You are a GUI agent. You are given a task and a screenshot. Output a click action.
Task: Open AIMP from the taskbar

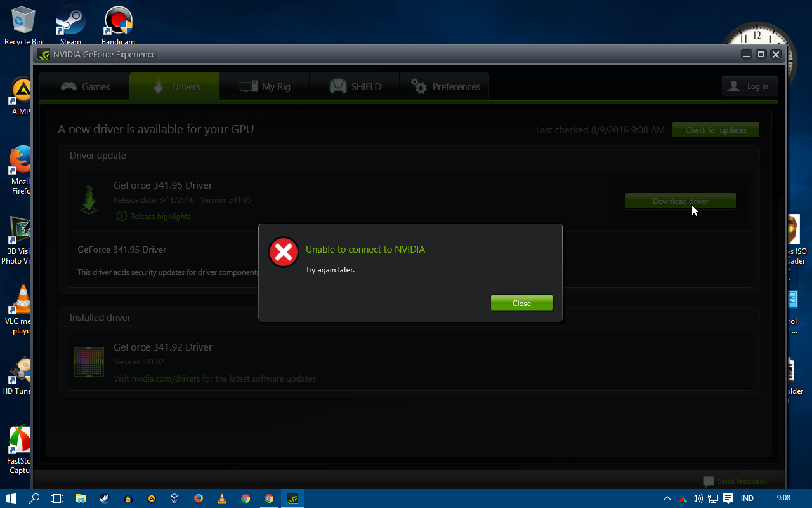(152, 498)
